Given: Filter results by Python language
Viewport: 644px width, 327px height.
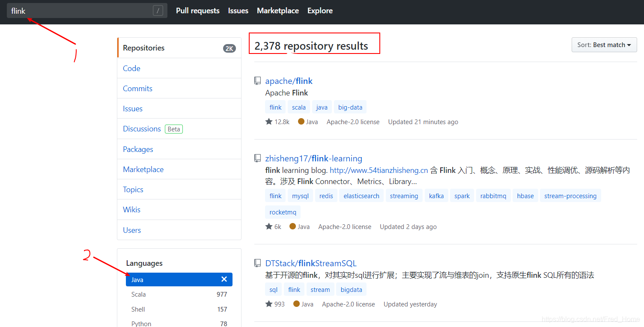Looking at the screenshot, I should point(179,324).
